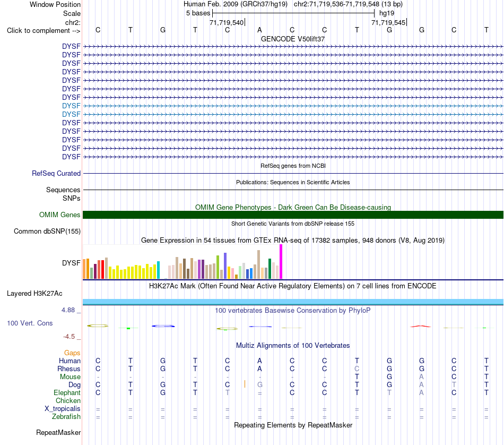Screen dimensions: 504x445
Task: Click 'Multiz Alignments of 100 Vertebrates' title
Action: [293, 346]
